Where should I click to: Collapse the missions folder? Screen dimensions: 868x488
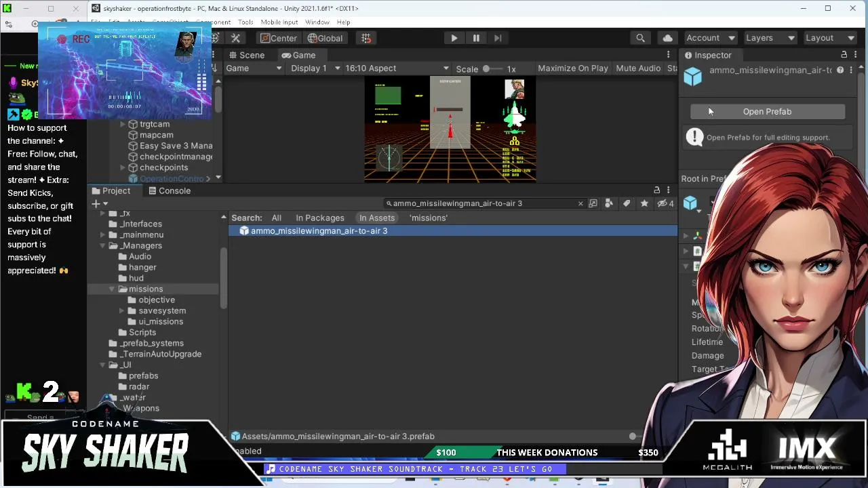click(113, 289)
